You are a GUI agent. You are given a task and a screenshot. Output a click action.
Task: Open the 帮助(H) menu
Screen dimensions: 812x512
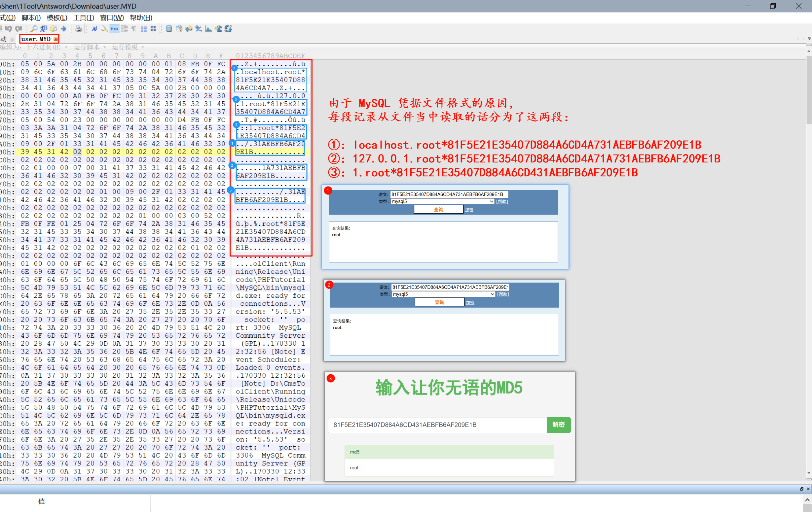[141, 17]
